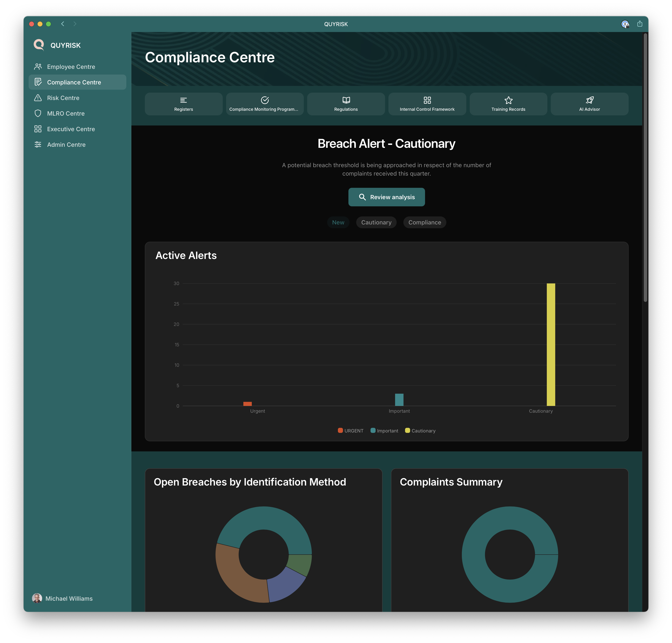Click the Compliance Monitoring checkmark circle icon
The image size is (672, 643).
click(x=265, y=100)
